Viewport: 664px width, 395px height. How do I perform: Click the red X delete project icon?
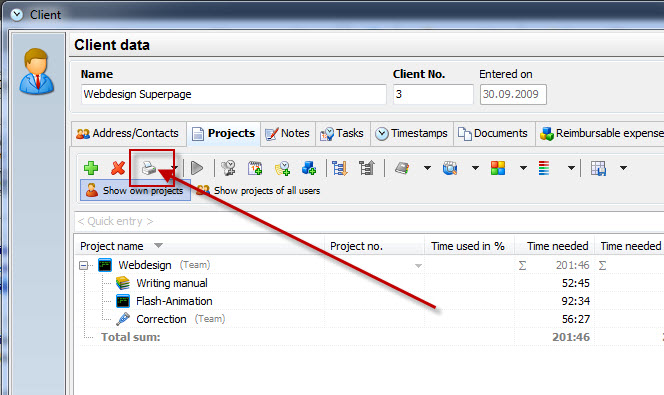[x=118, y=168]
